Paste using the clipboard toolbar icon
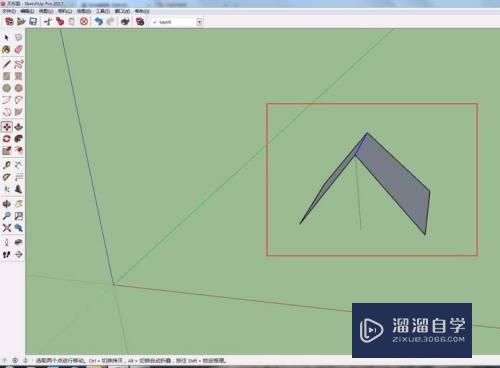Screen dimensions: 500x368 point(71,22)
